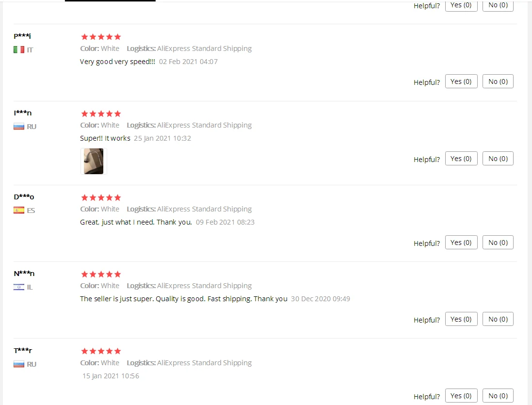Open the faucet photo thumbnail in I***n's review
532x405 pixels.
[x=94, y=161]
